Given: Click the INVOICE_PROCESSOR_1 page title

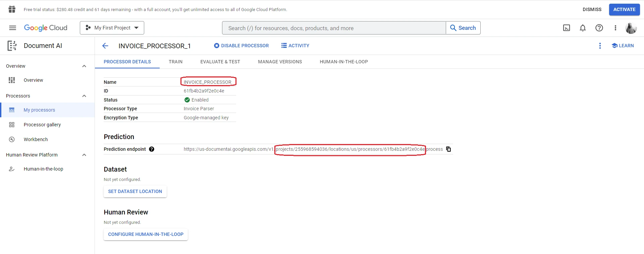Looking at the screenshot, I should [155, 46].
